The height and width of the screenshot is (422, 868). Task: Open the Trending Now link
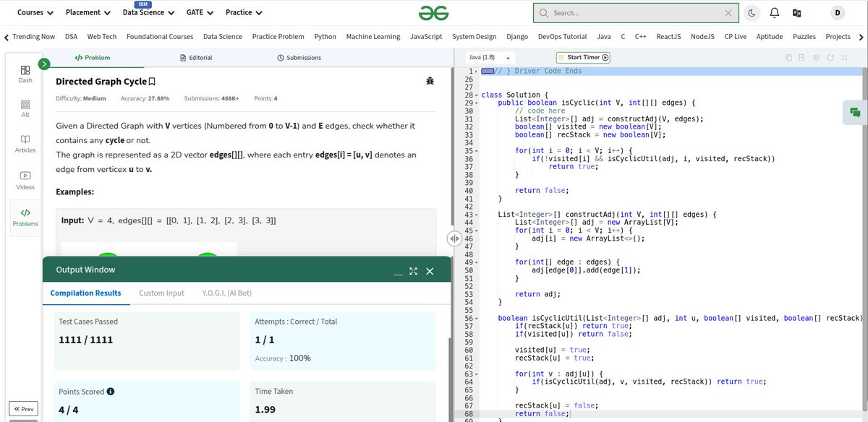tap(34, 36)
